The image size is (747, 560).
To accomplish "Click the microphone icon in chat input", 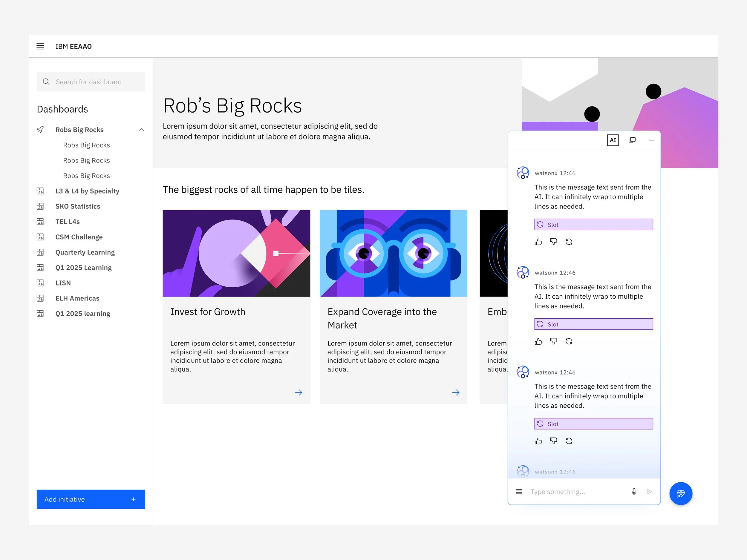I will click(x=634, y=492).
